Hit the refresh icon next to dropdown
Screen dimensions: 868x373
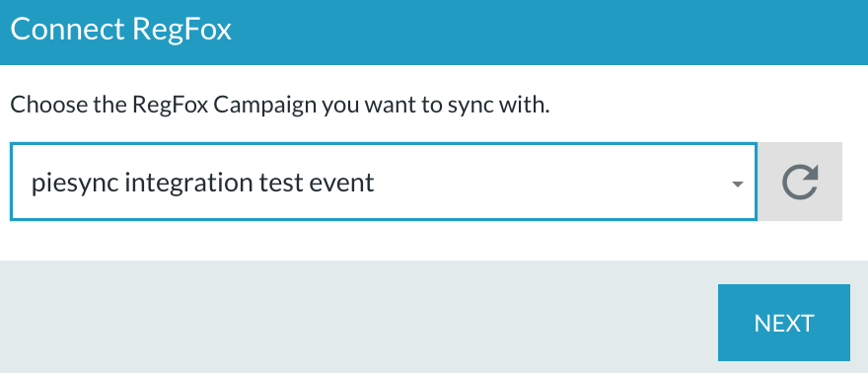[800, 183]
